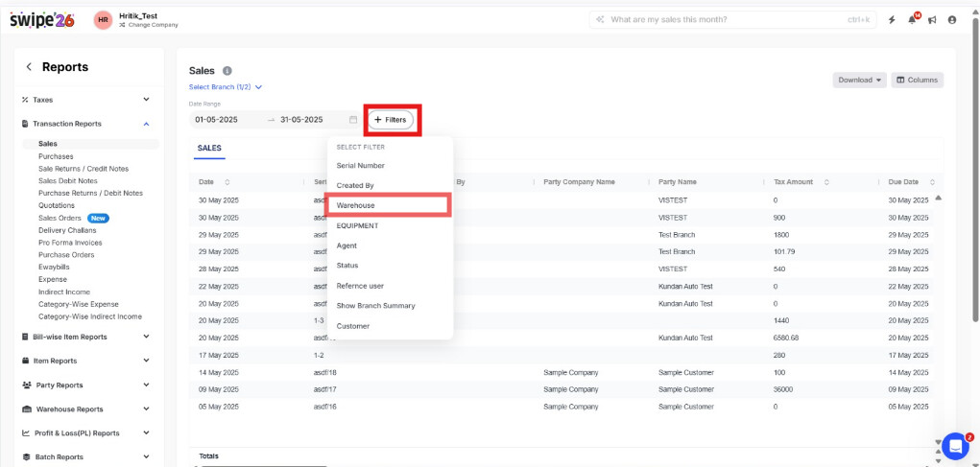Image resolution: width=980 pixels, height=467 pixels.
Task: Open the Download dropdown button
Action: point(859,80)
